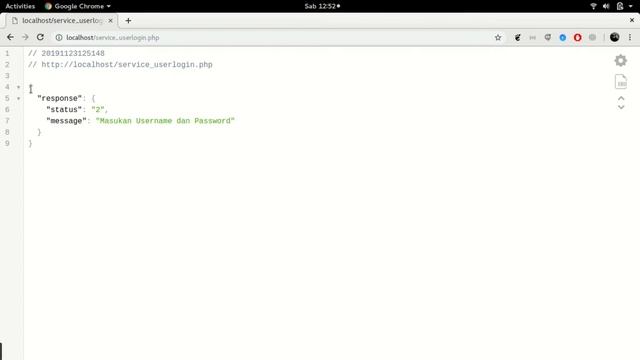Reload the service_userlogin.php page

[x=40, y=37]
